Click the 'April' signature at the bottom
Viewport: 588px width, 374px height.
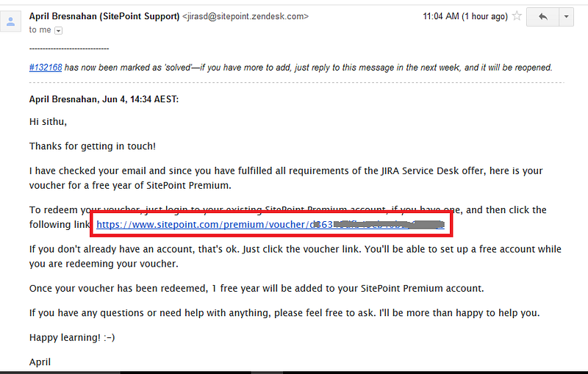coord(40,362)
